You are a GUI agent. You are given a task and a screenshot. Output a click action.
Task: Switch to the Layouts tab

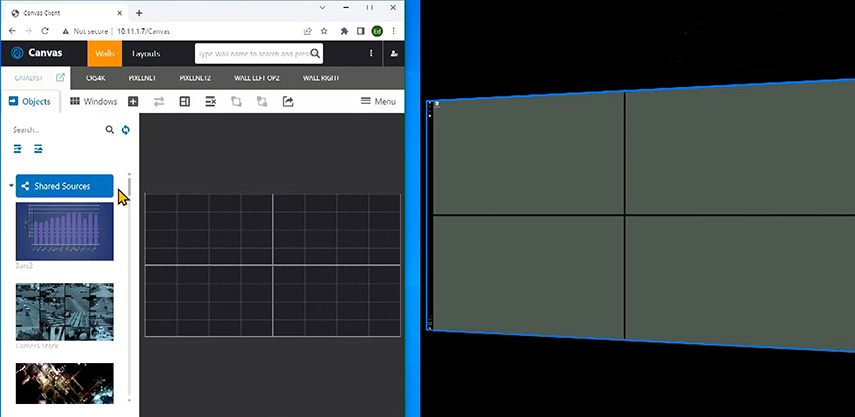(146, 53)
